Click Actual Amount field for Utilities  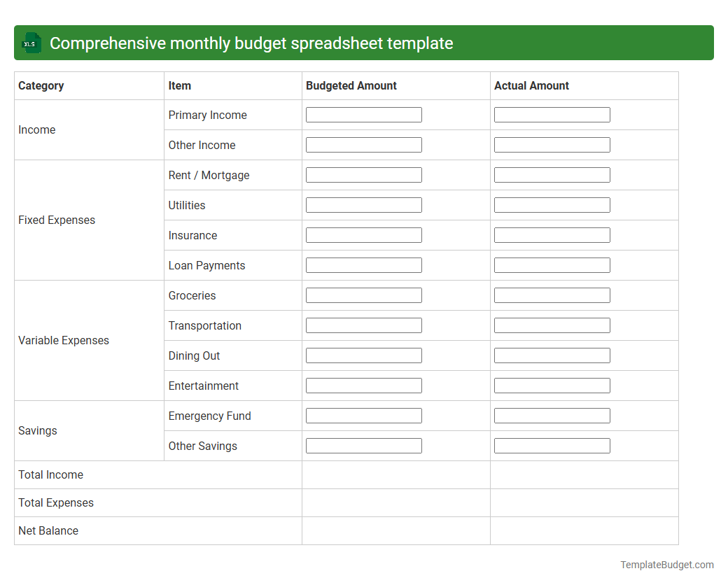[552, 204]
